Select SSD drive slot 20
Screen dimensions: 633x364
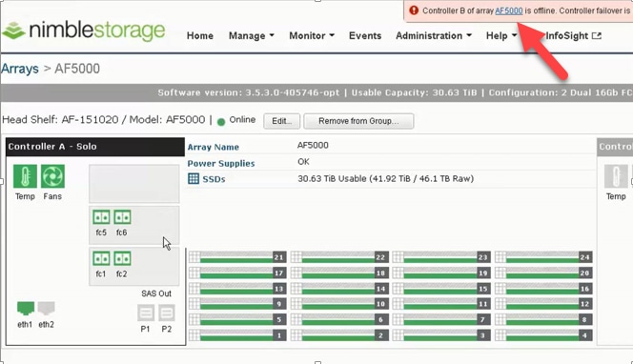coord(543,273)
